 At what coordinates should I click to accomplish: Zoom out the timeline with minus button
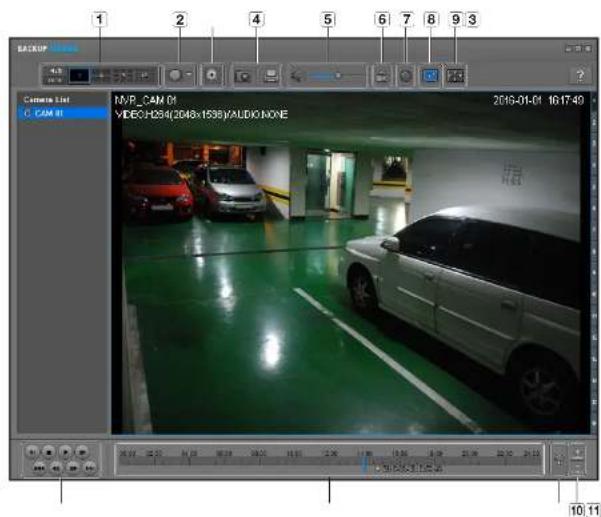(x=578, y=468)
